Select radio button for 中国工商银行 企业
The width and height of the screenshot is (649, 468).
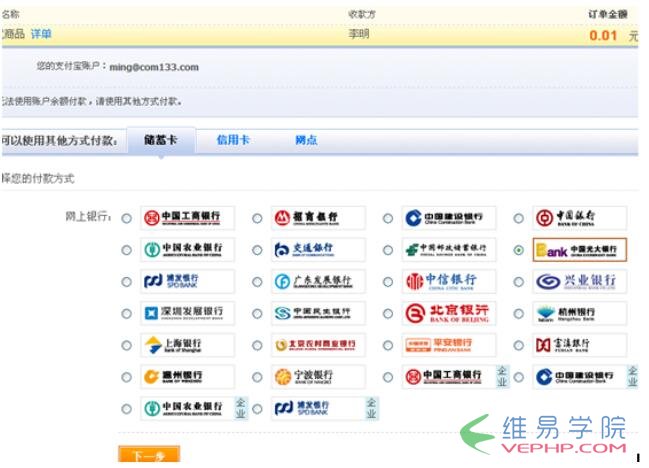pyautogui.click(x=388, y=377)
